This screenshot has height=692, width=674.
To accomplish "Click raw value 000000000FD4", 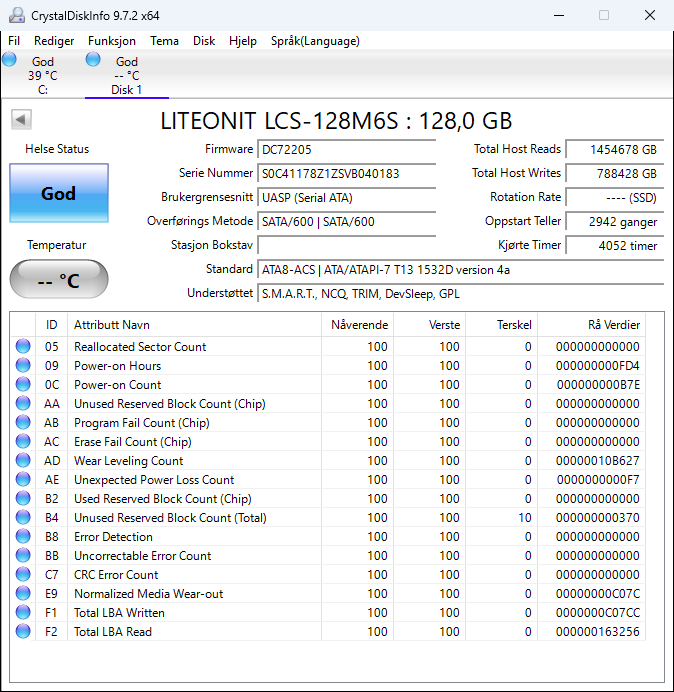I will pos(598,366).
